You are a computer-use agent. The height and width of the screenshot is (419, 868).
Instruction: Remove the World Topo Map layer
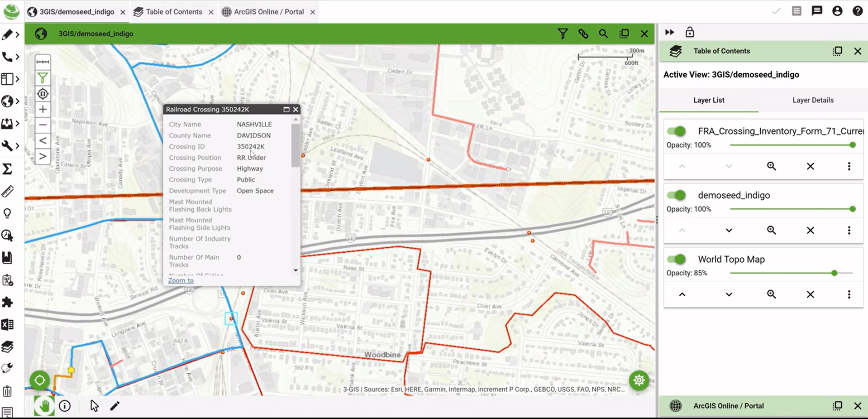pyautogui.click(x=810, y=294)
